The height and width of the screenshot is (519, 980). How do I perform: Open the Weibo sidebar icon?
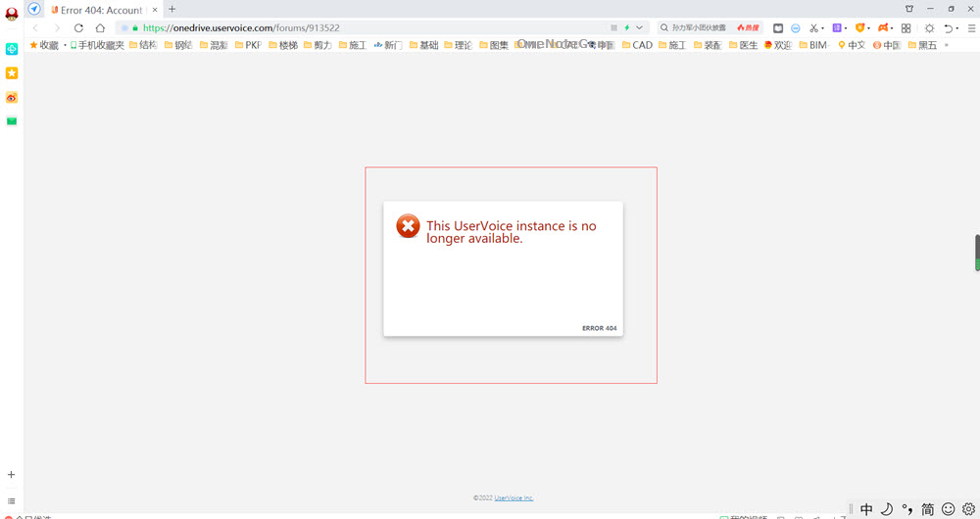tap(11, 97)
